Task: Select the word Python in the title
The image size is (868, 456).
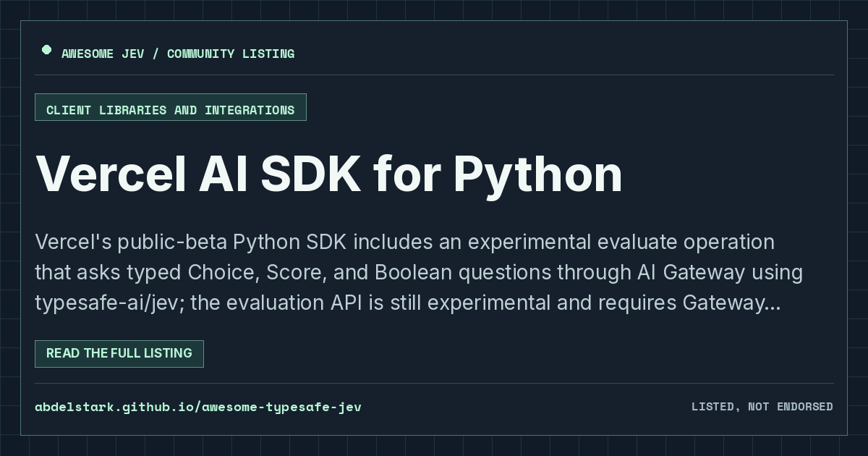Action: [537, 174]
